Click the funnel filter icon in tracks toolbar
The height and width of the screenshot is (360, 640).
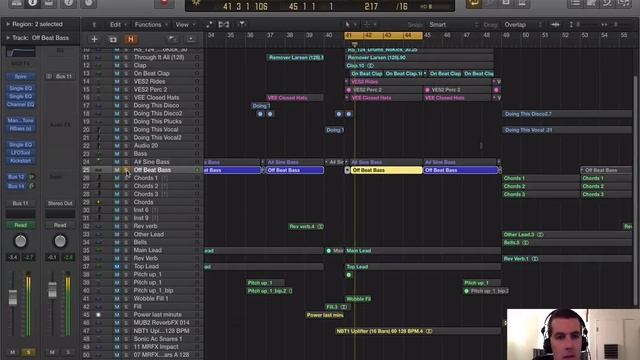[242, 24]
